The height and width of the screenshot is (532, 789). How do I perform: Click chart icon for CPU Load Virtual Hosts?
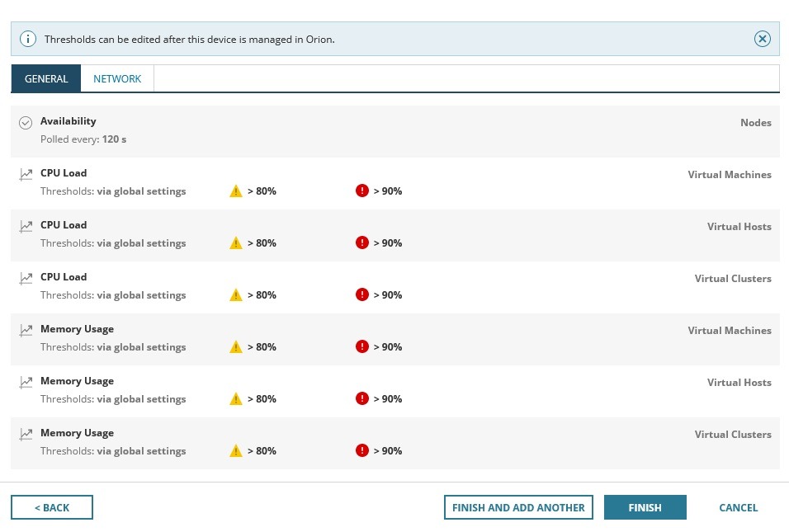click(26, 226)
